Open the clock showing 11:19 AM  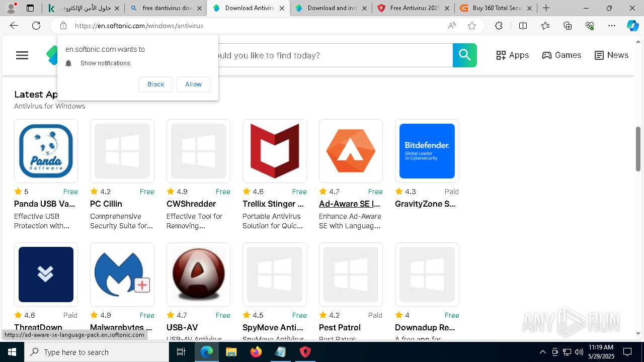601,351
